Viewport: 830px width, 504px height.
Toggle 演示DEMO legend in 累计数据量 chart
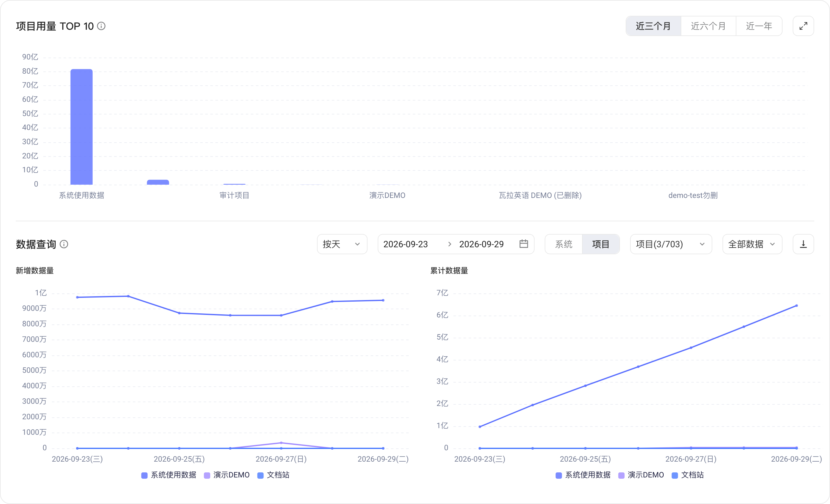click(641, 475)
